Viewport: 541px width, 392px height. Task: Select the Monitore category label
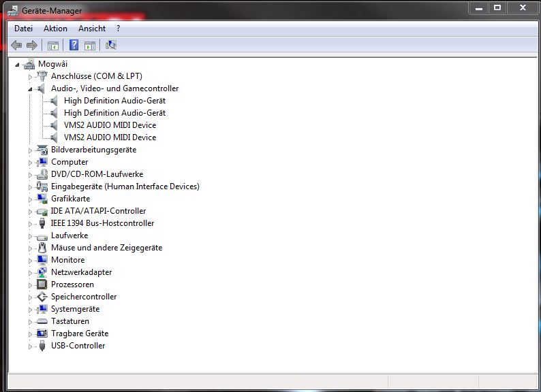[x=67, y=260]
